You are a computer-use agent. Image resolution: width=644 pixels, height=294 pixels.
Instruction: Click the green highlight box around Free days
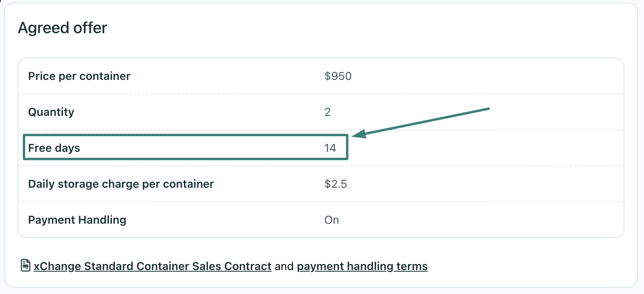(186, 147)
